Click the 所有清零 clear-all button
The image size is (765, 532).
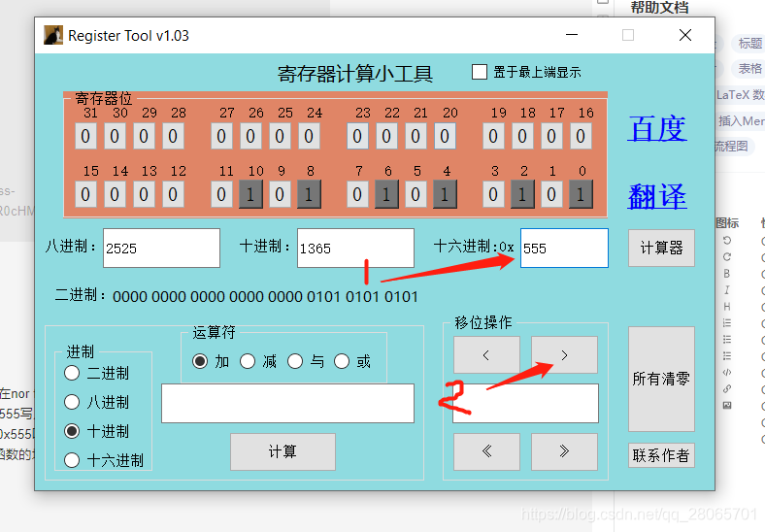(x=661, y=379)
